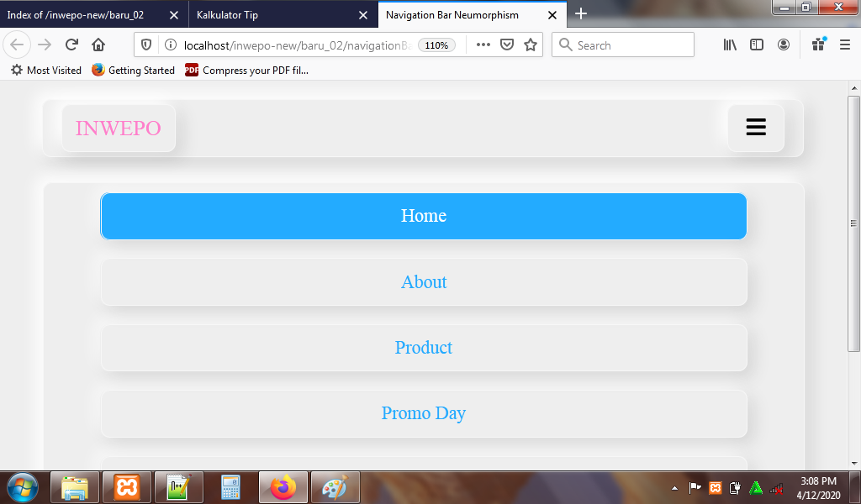Open page actions three-dot menu
The height and width of the screenshot is (504, 861).
pyautogui.click(x=483, y=45)
